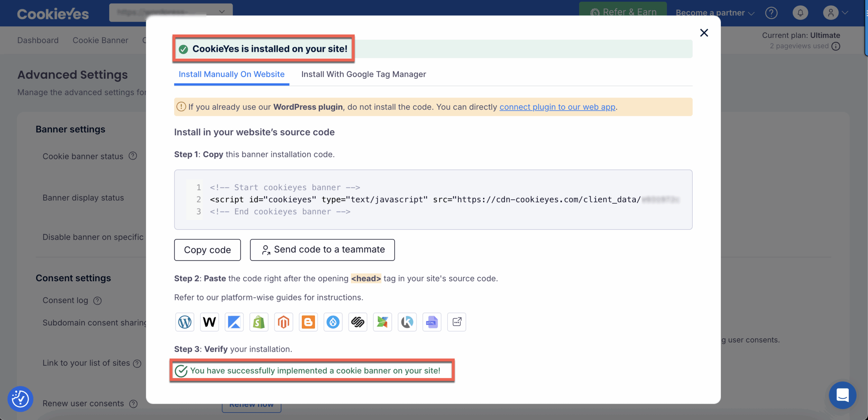868x420 pixels.
Task: Open the Drupal installation guide icon
Action: 333,322
